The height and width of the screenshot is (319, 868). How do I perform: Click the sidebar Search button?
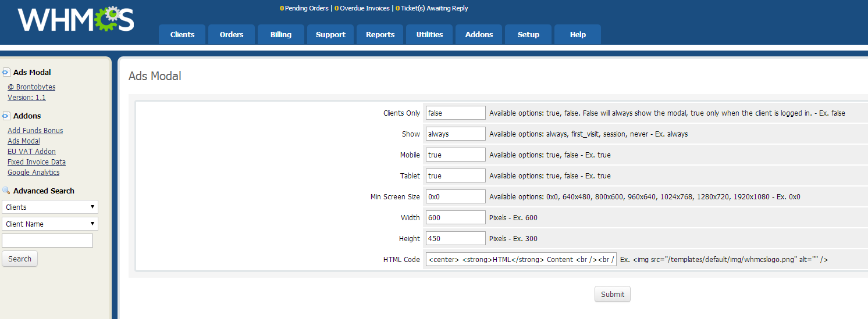20,259
